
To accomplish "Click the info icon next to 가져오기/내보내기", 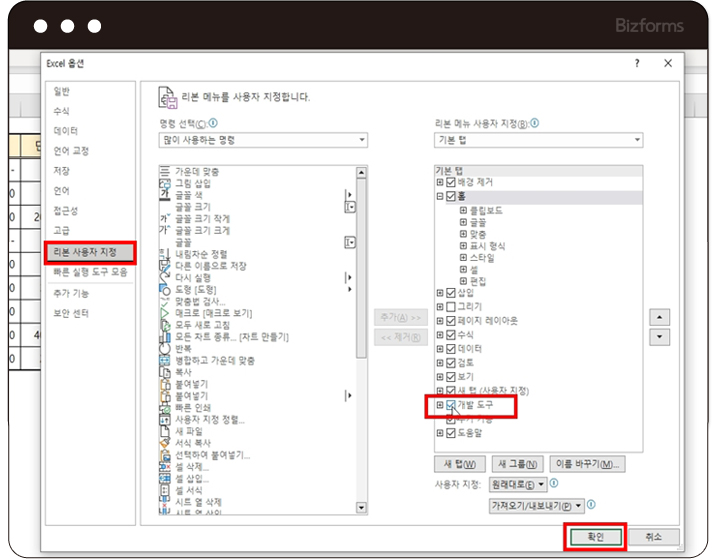I will tap(591, 504).
